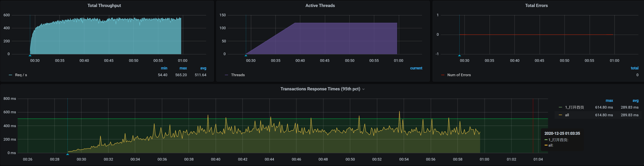Click the annotation triangle in Active Threads chart
This screenshot has height=166, width=644.
click(x=246, y=55)
